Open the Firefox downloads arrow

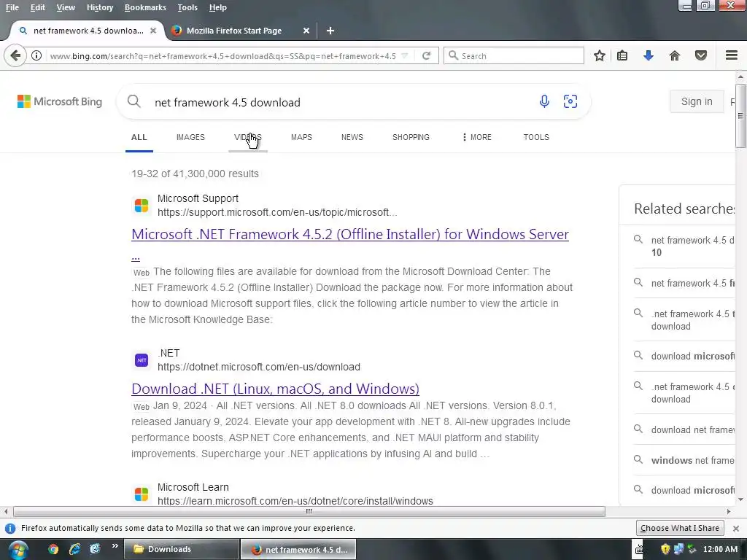(649, 55)
